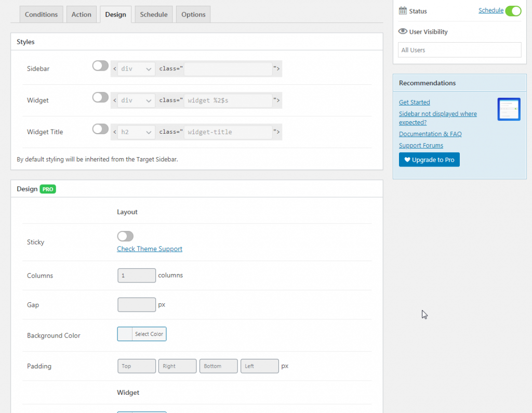This screenshot has height=413, width=532.
Task: Enable the Widget style toggle
Action: (x=100, y=98)
